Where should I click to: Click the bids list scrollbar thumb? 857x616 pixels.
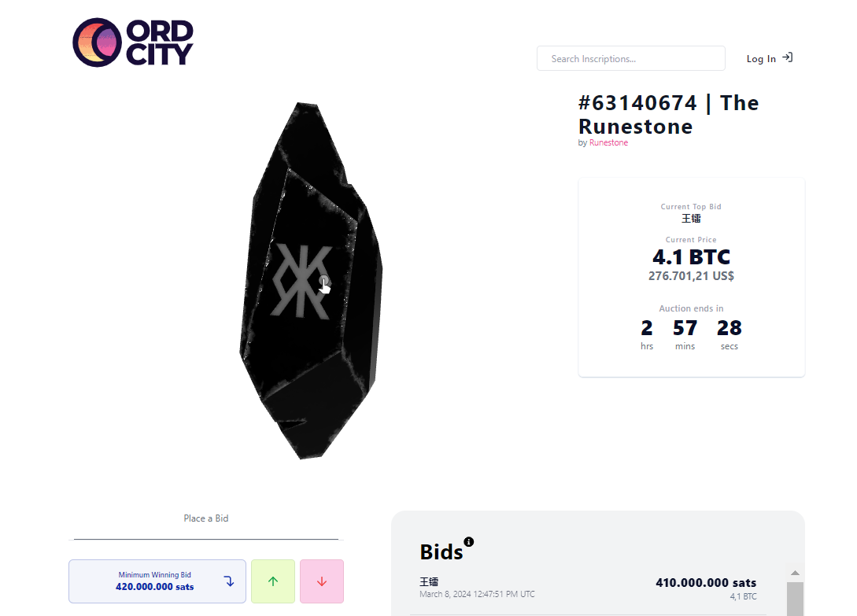(795, 599)
